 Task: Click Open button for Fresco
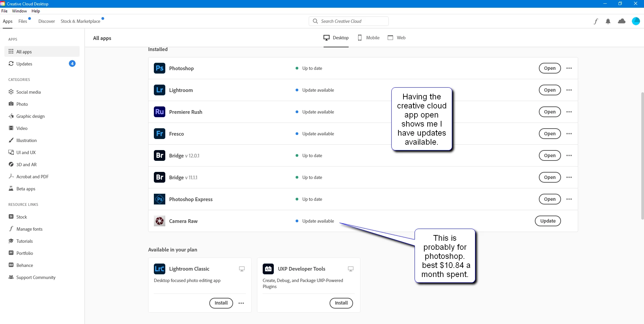click(550, 134)
